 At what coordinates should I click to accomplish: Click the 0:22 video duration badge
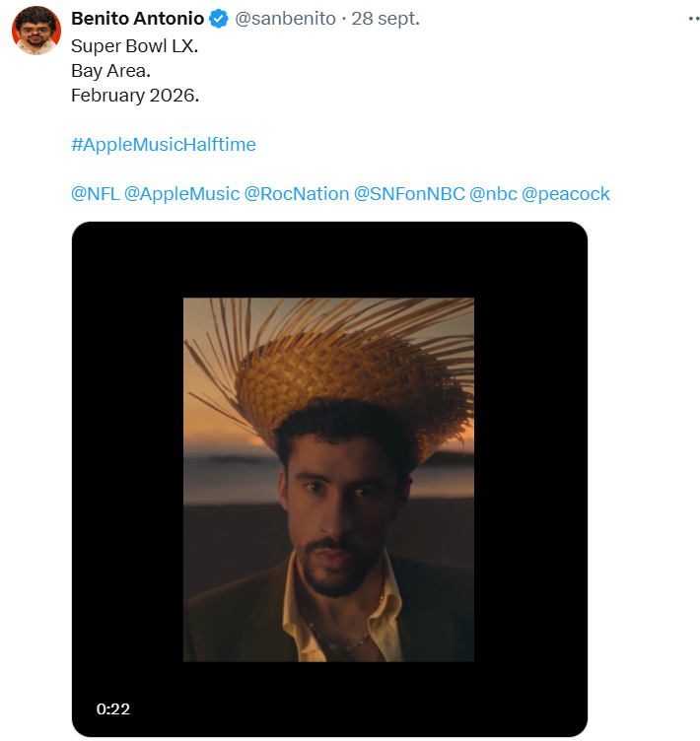coord(113,708)
